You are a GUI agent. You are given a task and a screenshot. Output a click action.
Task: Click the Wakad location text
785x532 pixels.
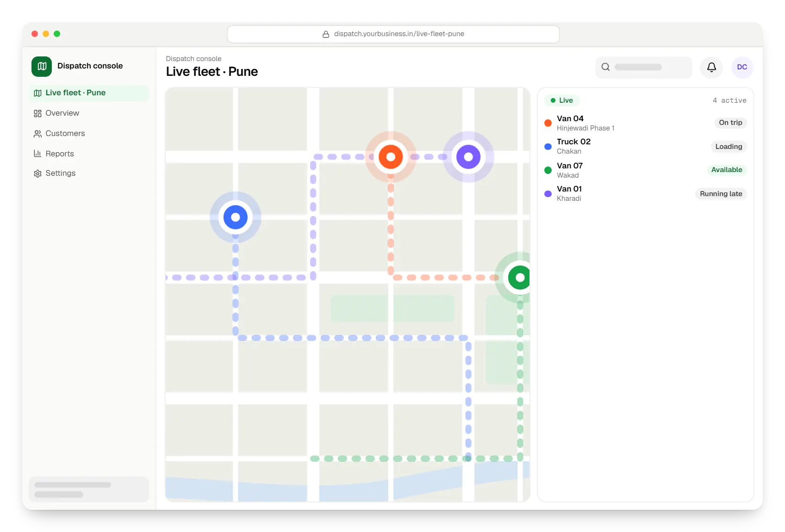click(x=568, y=175)
